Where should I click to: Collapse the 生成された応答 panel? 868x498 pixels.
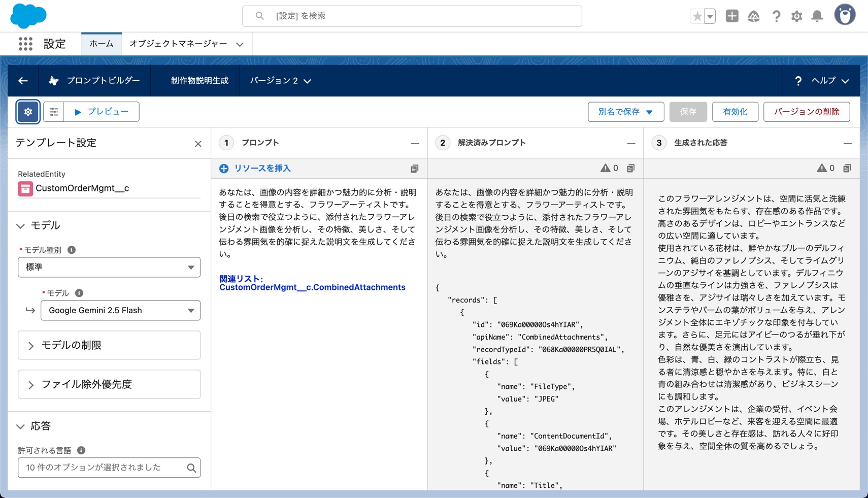[847, 144]
